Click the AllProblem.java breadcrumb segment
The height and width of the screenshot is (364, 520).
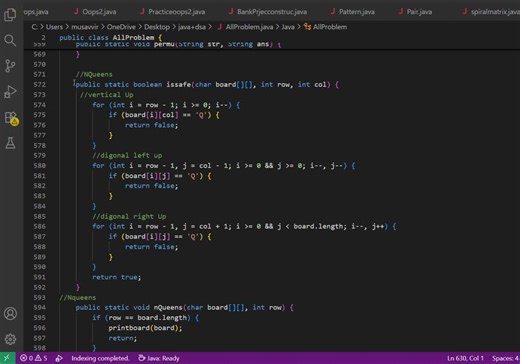coord(245,27)
